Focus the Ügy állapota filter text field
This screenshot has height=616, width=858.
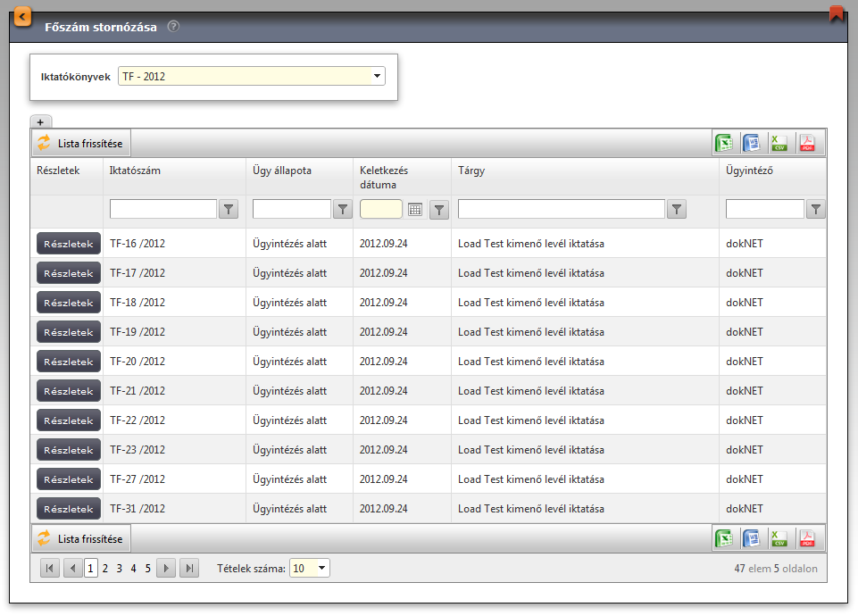coord(292,209)
